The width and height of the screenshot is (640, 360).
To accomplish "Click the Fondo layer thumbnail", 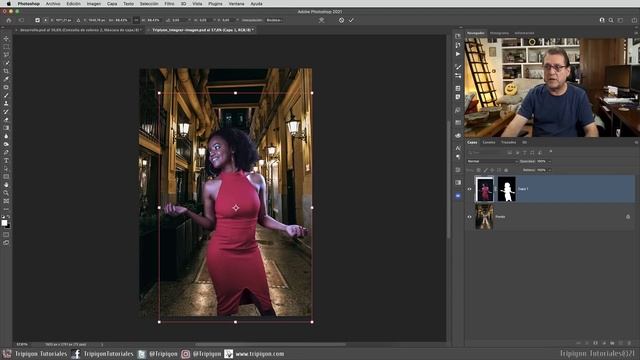I will (x=484, y=217).
